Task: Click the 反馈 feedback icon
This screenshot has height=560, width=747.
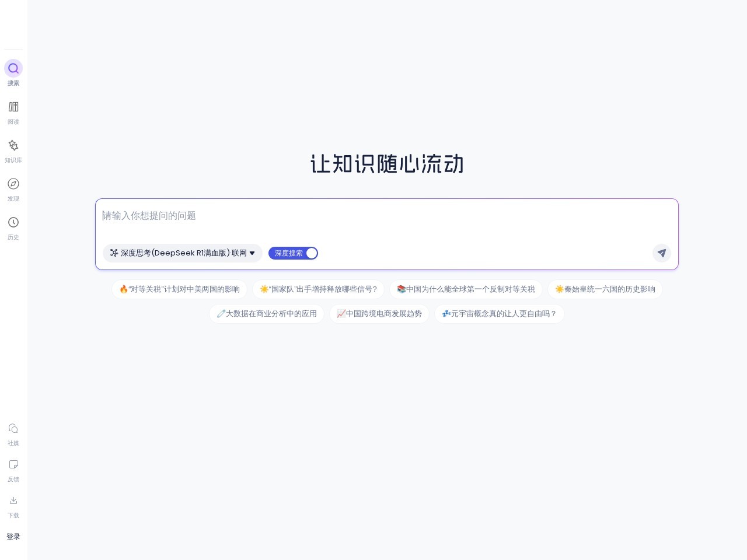Action: coord(13,464)
